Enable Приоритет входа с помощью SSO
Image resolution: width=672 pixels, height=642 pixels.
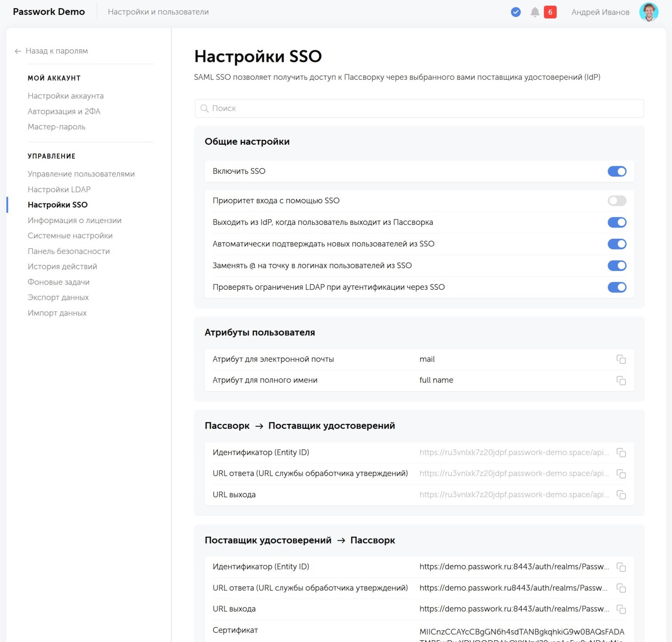(617, 201)
